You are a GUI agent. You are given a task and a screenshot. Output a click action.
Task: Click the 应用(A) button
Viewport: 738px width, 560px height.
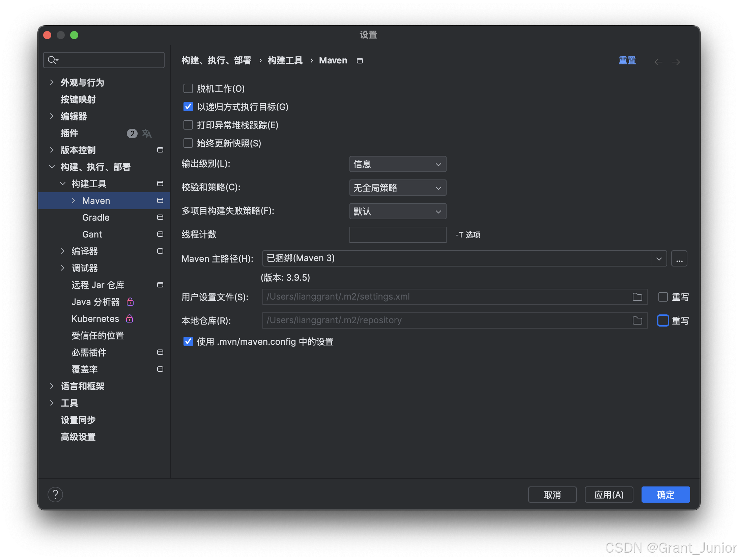[608, 495]
